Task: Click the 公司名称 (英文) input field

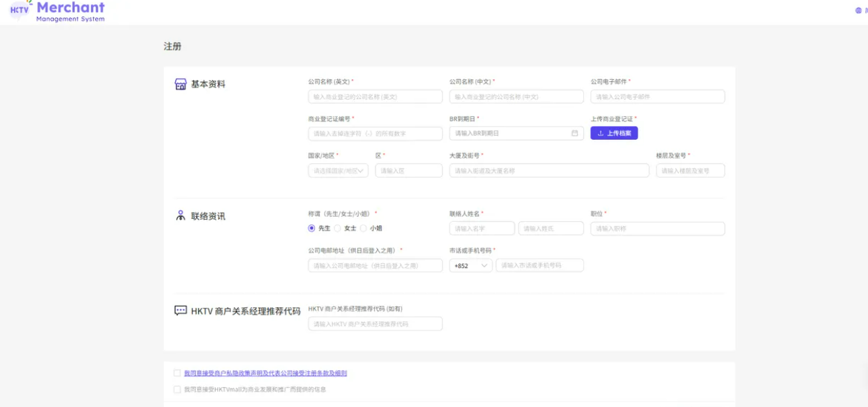Action: pos(376,96)
